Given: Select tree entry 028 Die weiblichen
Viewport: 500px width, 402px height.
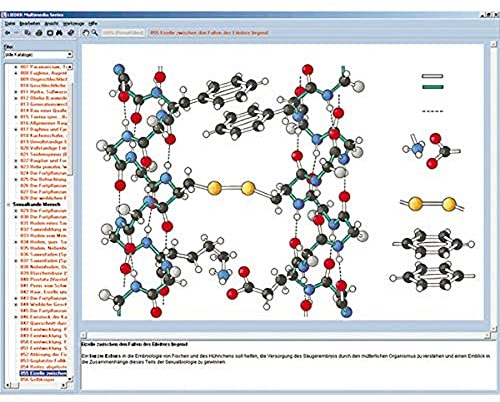Looking at the screenshot, I should [x=44, y=198].
